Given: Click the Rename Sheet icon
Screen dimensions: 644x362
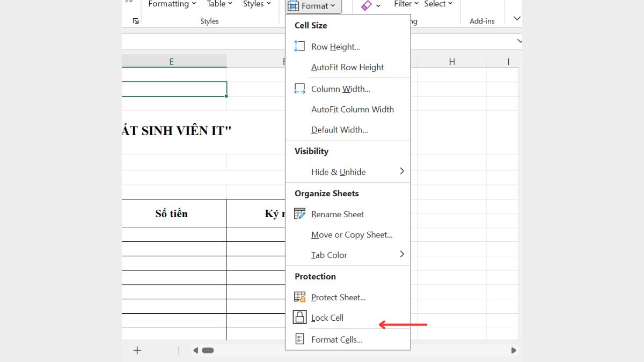Looking at the screenshot, I should 299,214.
